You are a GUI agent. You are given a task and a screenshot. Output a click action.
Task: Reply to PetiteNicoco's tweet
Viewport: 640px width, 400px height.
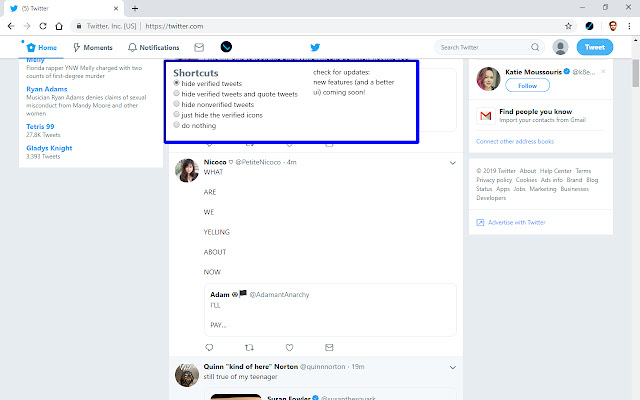(x=209, y=347)
